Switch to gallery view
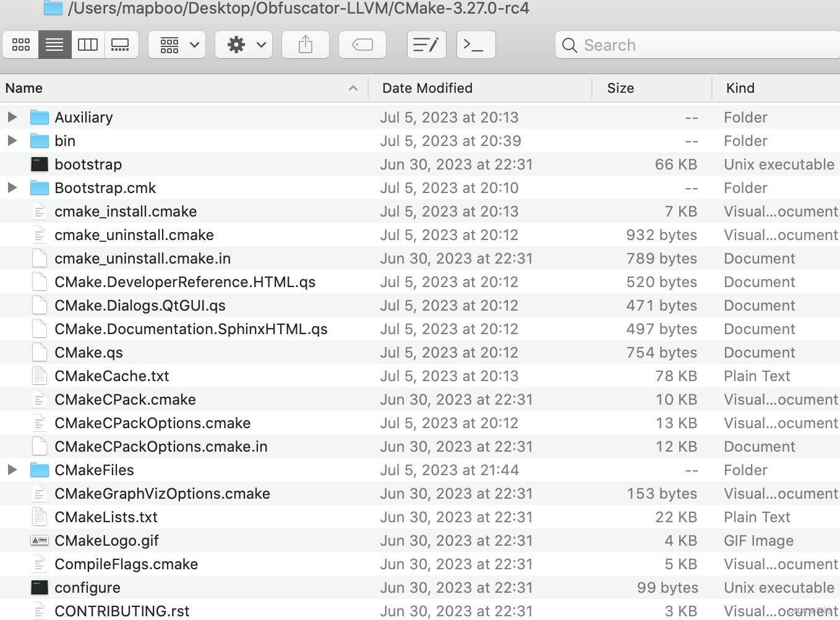 (x=121, y=45)
